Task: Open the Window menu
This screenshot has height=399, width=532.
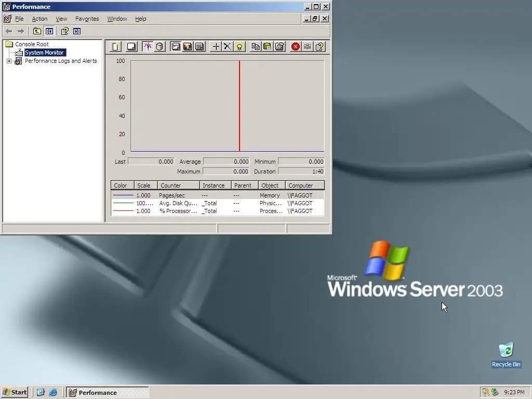Action: pyautogui.click(x=117, y=19)
